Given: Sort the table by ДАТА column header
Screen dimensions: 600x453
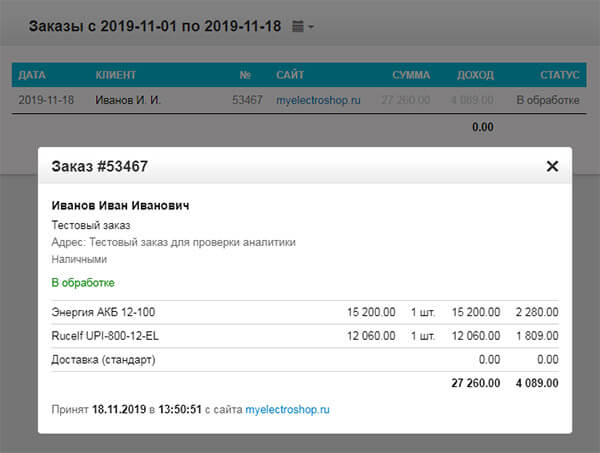Looking at the screenshot, I should click(x=32, y=75).
